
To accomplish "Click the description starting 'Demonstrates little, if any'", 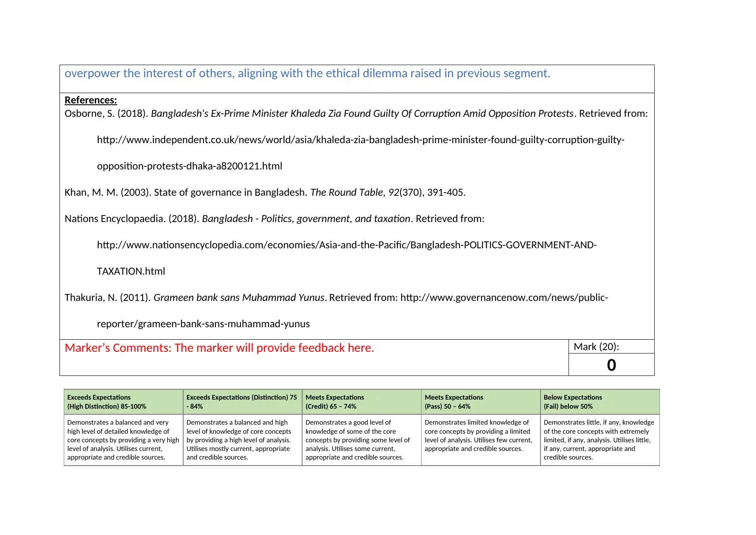I will pos(600,440).
